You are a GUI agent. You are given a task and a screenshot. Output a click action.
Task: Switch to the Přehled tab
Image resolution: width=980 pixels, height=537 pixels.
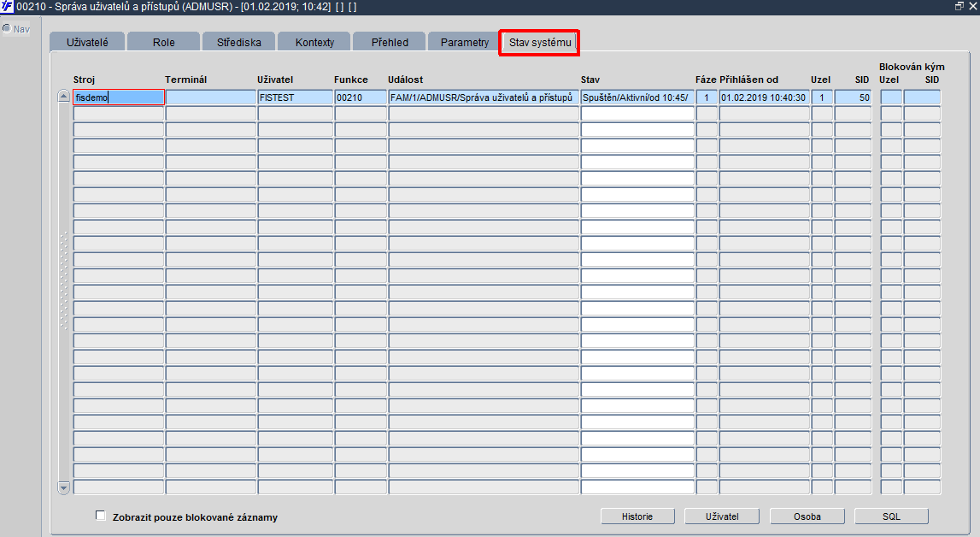[x=390, y=42]
